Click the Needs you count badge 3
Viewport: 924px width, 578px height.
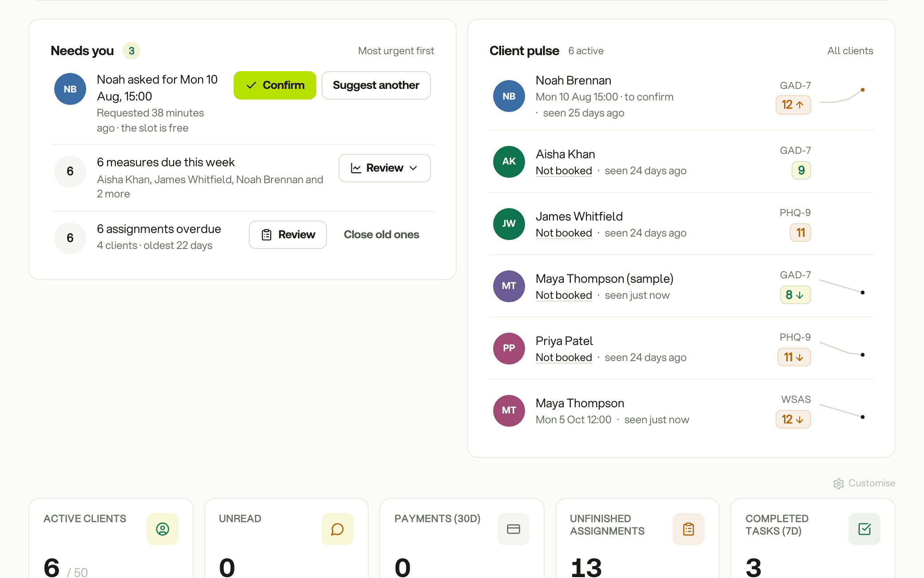(x=131, y=51)
